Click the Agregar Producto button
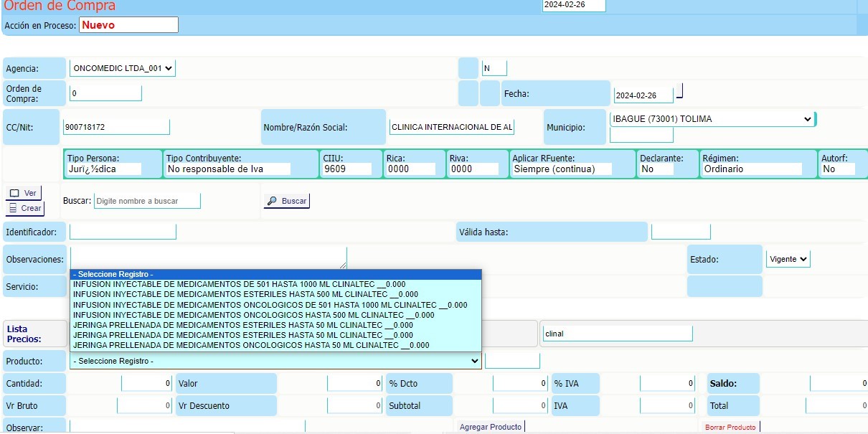 coord(491,427)
